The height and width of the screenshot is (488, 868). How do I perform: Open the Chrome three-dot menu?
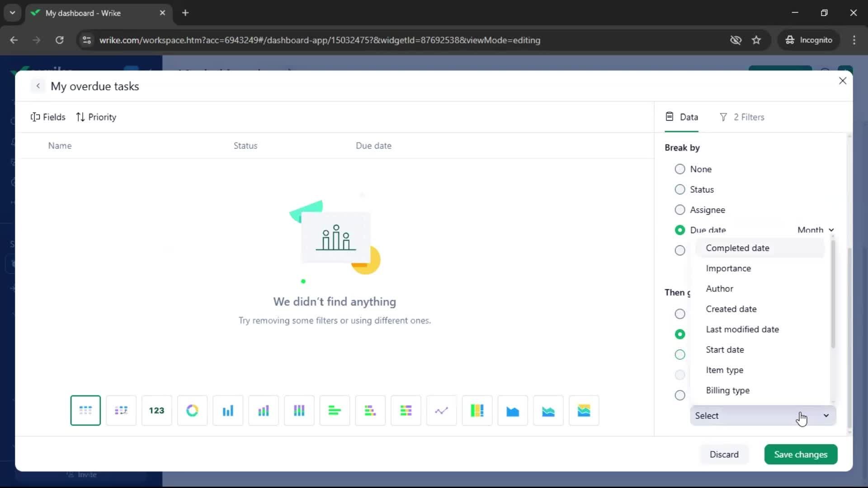pos(854,40)
